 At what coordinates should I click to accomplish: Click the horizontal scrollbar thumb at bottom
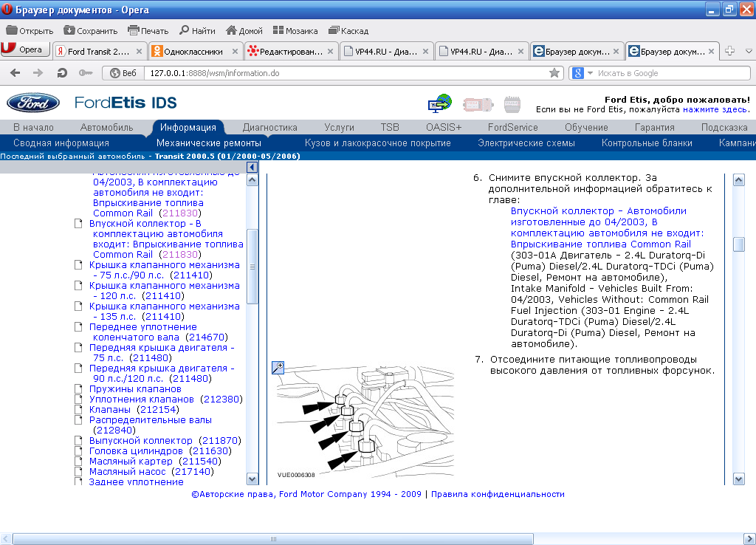pyautogui.click(x=273, y=539)
